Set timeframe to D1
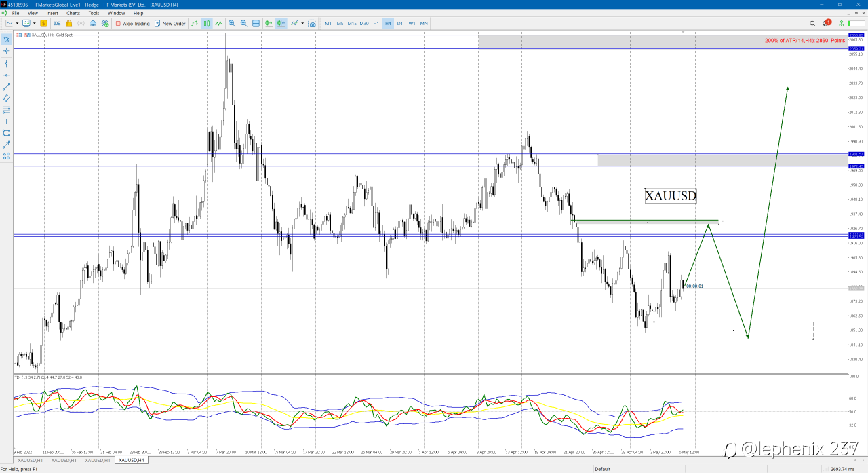The height and width of the screenshot is (473, 868). [x=399, y=23]
